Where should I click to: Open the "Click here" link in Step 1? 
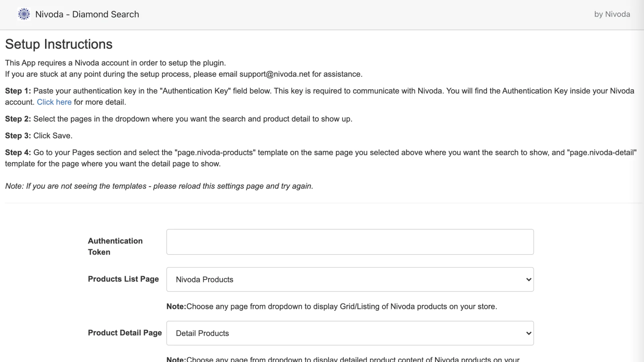[x=54, y=102]
